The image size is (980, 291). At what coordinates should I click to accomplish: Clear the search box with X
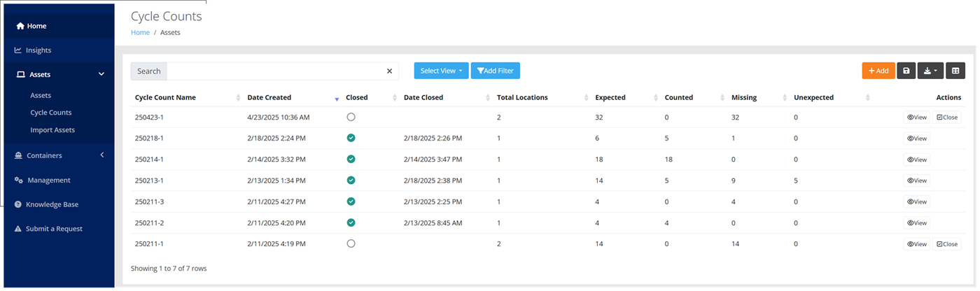point(390,71)
